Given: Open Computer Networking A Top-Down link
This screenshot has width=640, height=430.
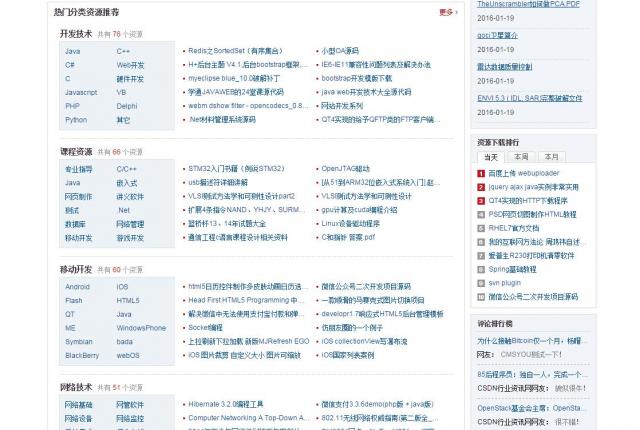Looking at the screenshot, I should click(x=249, y=418).
